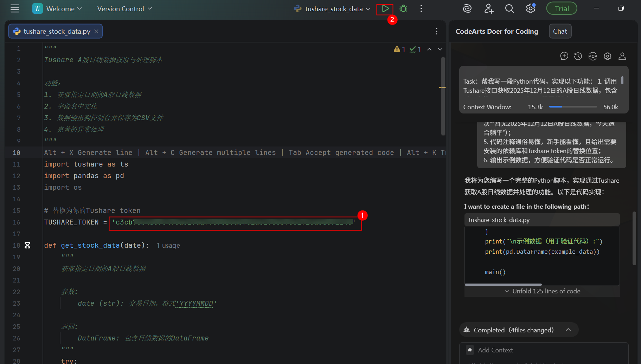This screenshot has height=364, width=641.
Task: Click the scrollbar in the Task card
Action: pyautogui.click(x=622, y=80)
